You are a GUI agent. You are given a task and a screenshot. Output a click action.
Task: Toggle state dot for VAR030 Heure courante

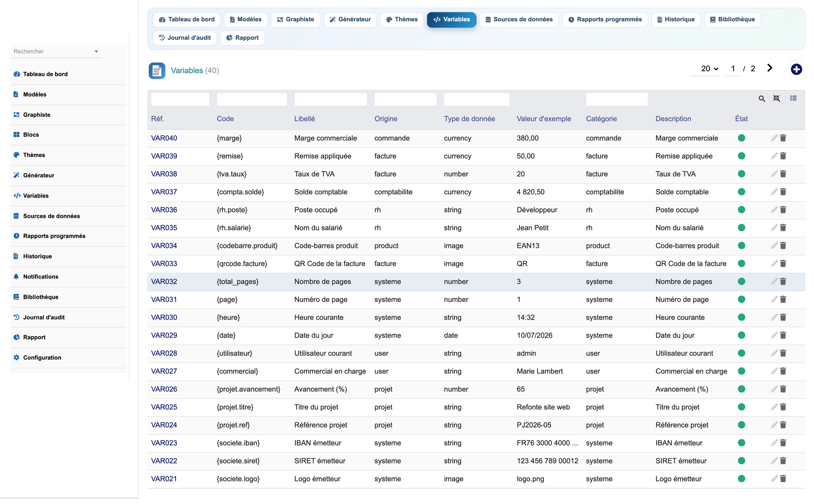[x=741, y=317]
